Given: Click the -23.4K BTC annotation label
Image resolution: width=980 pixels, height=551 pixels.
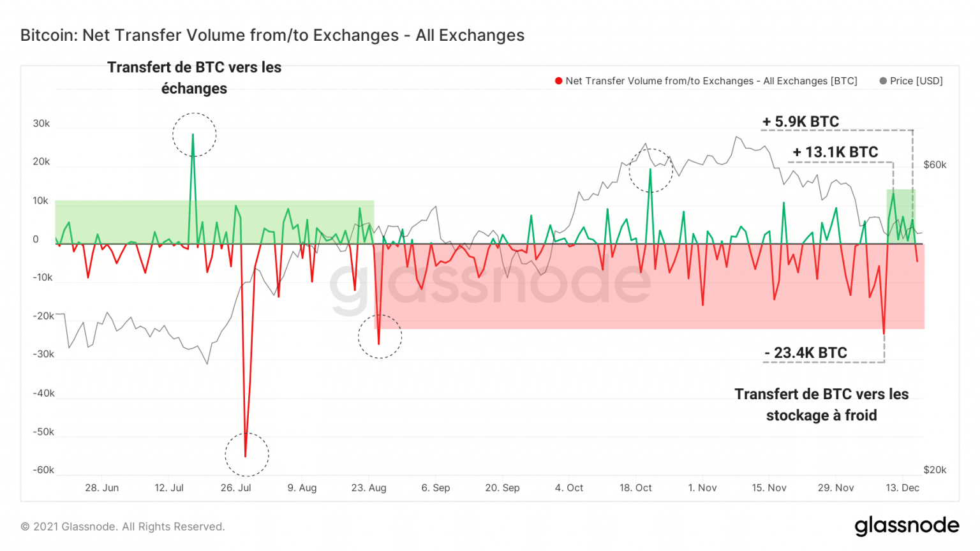Looking at the screenshot, I should pyautogui.click(x=805, y=353).
